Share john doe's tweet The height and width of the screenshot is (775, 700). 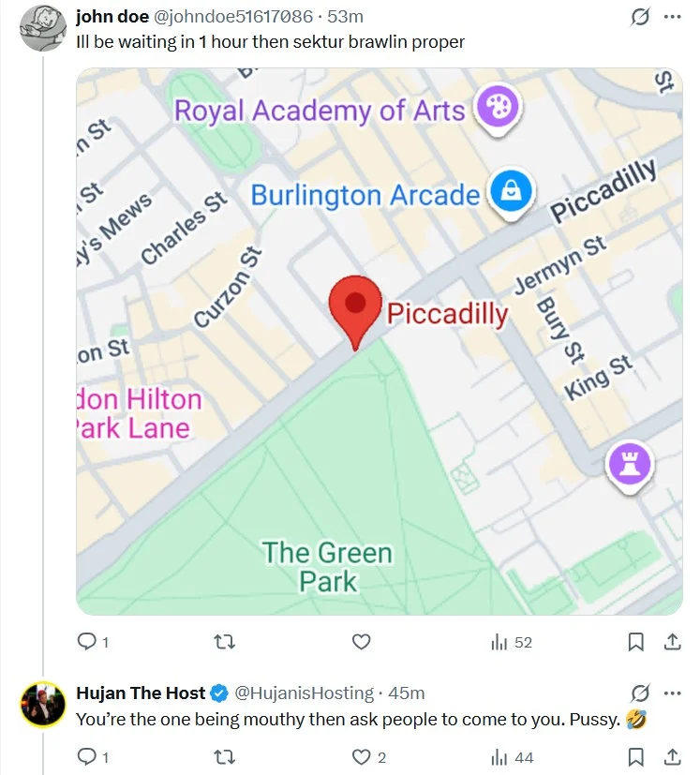(672, 642)
